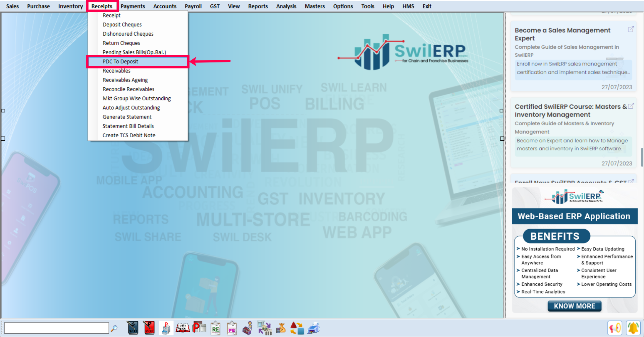Open the PE clipboard icon
This screenshot has height=337, width=644.
tap(232, 328)
